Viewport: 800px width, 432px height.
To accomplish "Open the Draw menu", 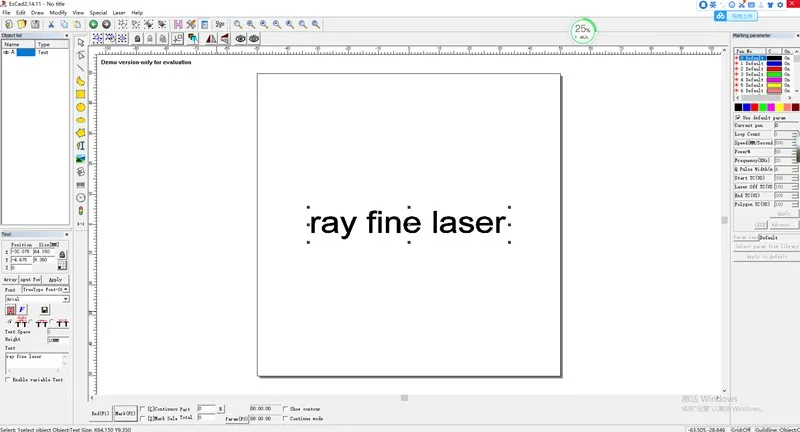I will (x=37, y=13).
